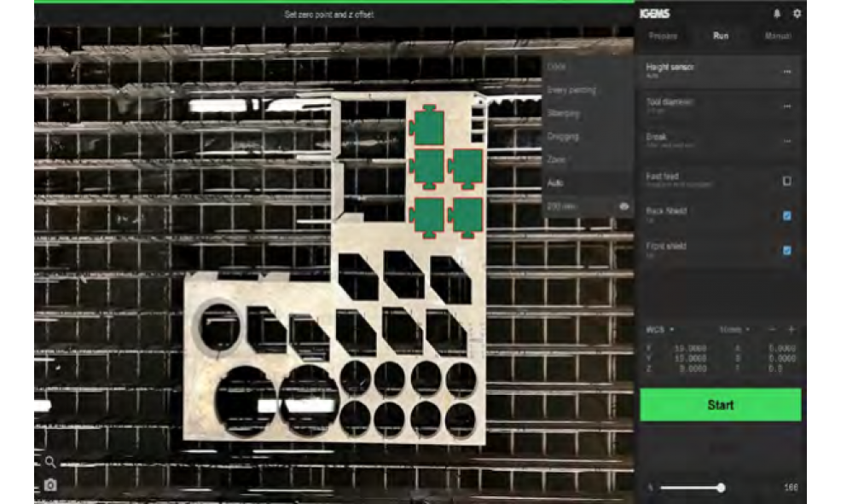Open Break three-dot options
This screenshot has height=504, width=841.
coord(786,142)
